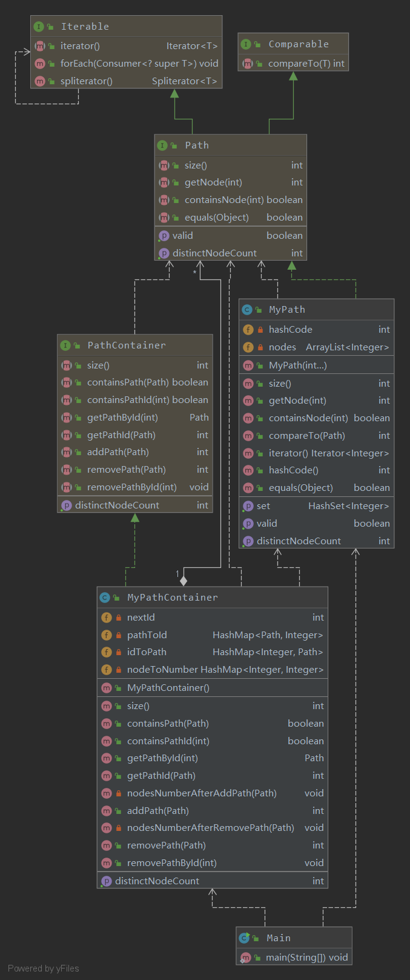Viewport: 410px width, 980px height.
Task: Click the class icon next to MyPath
Action: (x=246, y=310)
